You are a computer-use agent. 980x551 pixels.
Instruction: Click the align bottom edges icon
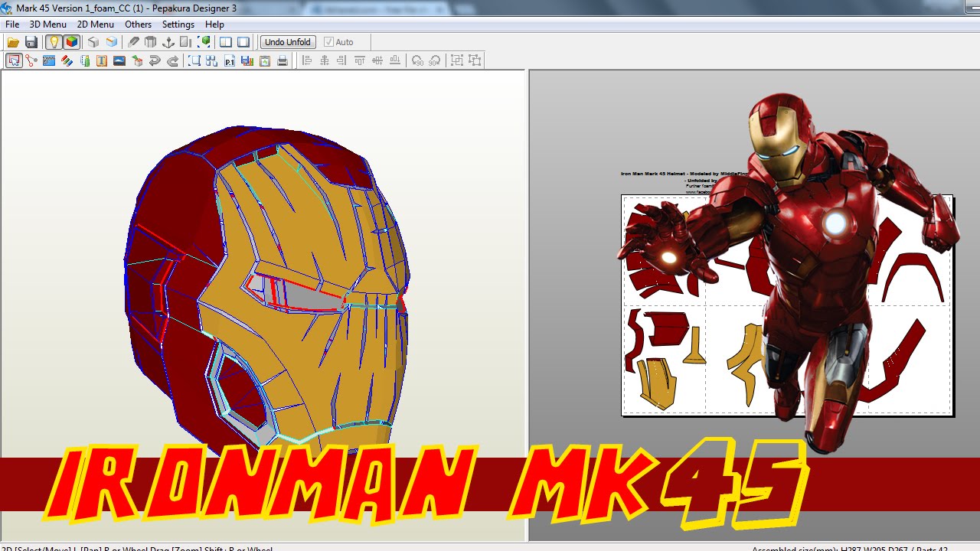tap(395, 60)
